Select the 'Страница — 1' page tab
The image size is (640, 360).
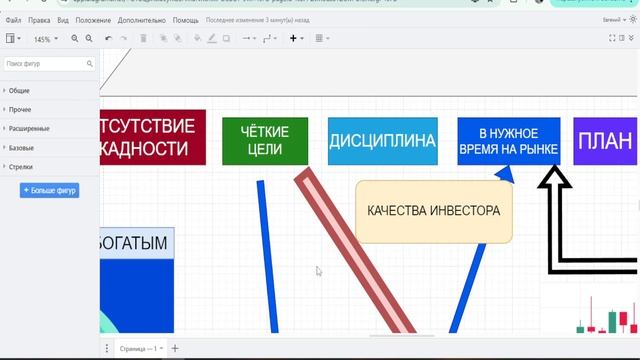click(141, 349)
